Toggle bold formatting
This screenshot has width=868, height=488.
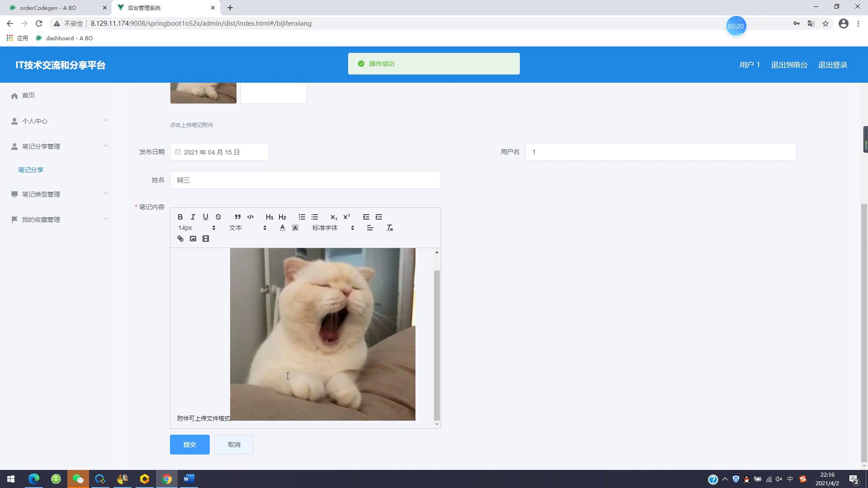point(180,217)
